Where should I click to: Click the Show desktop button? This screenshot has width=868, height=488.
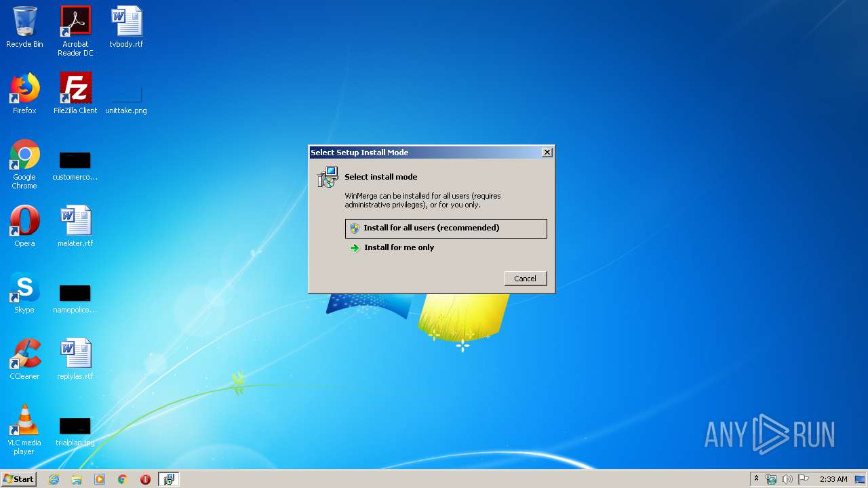860,479
